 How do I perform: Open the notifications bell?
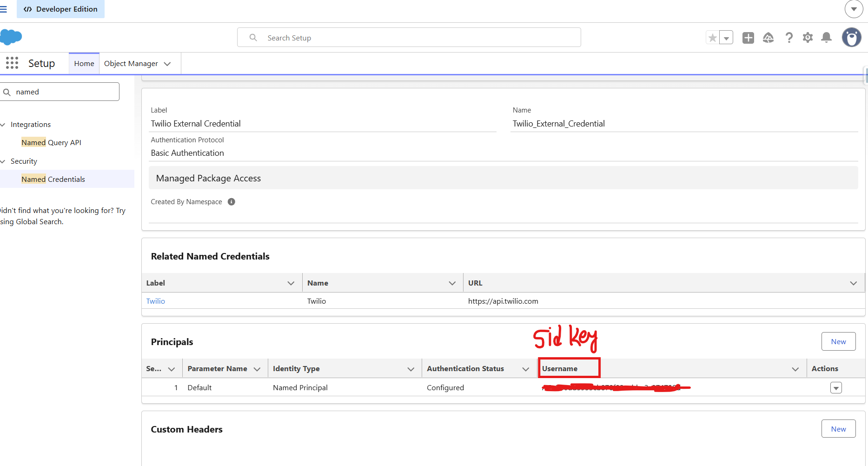click(826, 38)
